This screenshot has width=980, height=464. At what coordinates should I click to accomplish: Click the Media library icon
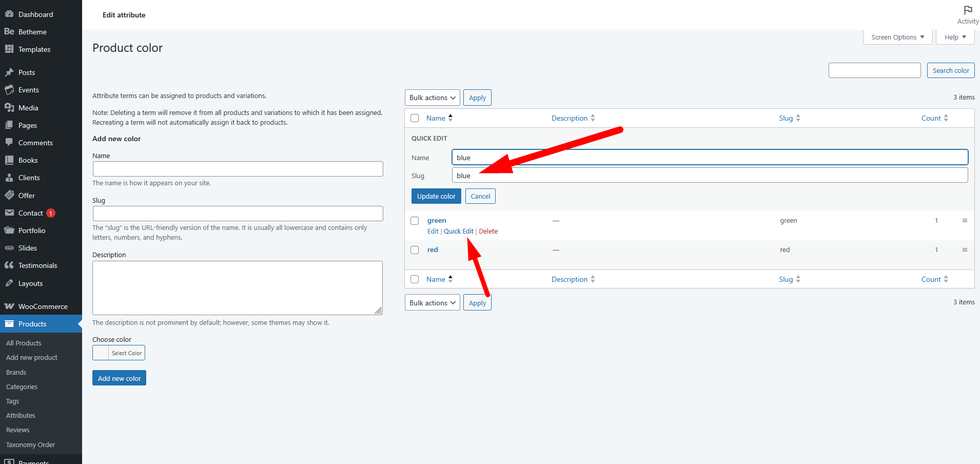pyautogui.click(x=9, y=108)
